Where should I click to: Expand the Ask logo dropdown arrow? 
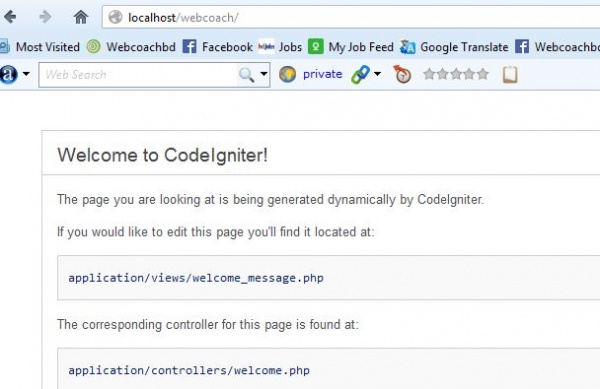point(26,74)
